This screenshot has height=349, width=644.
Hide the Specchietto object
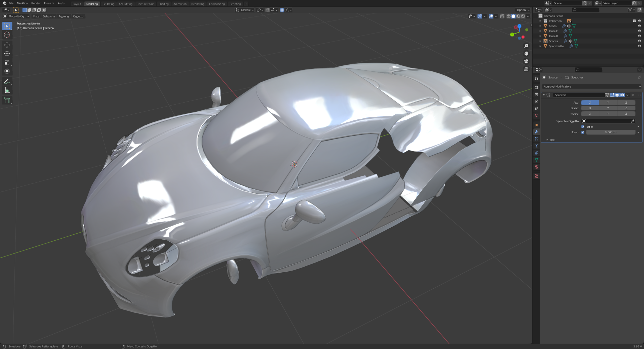coord(639,46)
